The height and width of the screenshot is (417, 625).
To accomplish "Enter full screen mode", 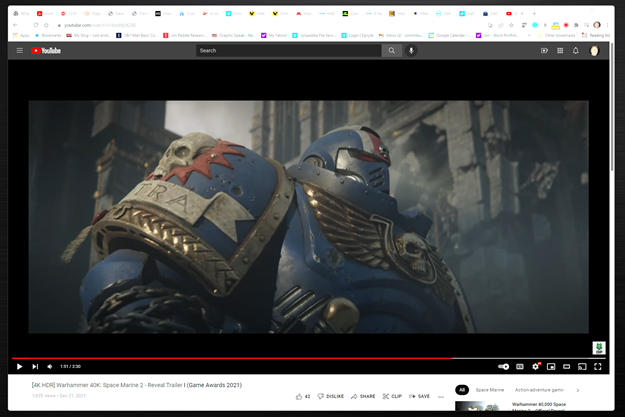I will click(x=597, y=366).
